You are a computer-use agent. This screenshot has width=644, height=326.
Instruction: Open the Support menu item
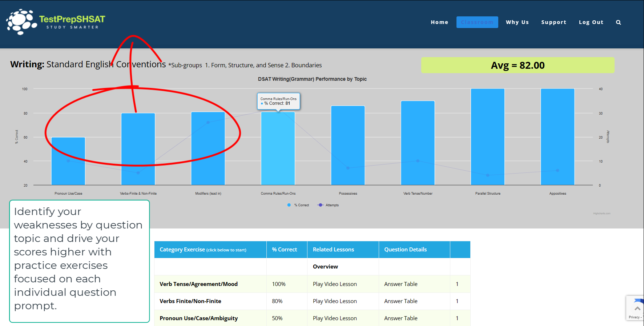point(554,22)
